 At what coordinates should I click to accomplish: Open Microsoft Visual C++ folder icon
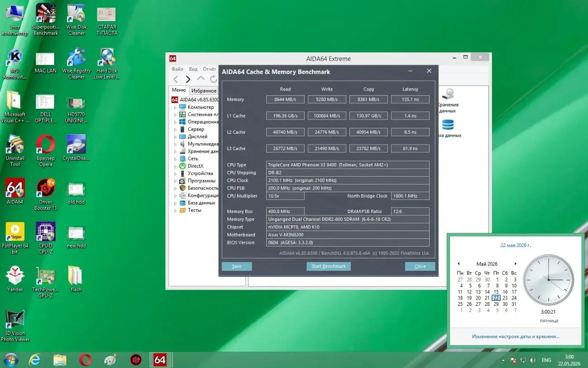pyautogui.click(x=15, y=107)
